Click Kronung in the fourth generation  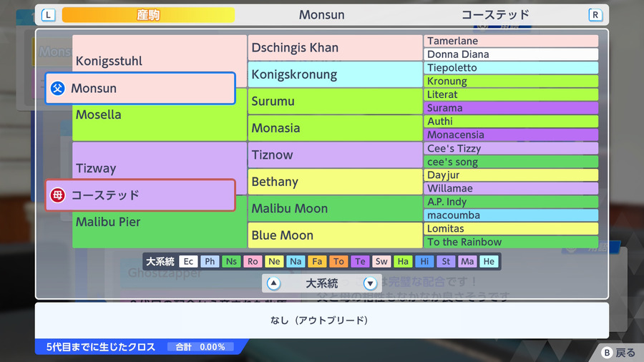point(511,82)
